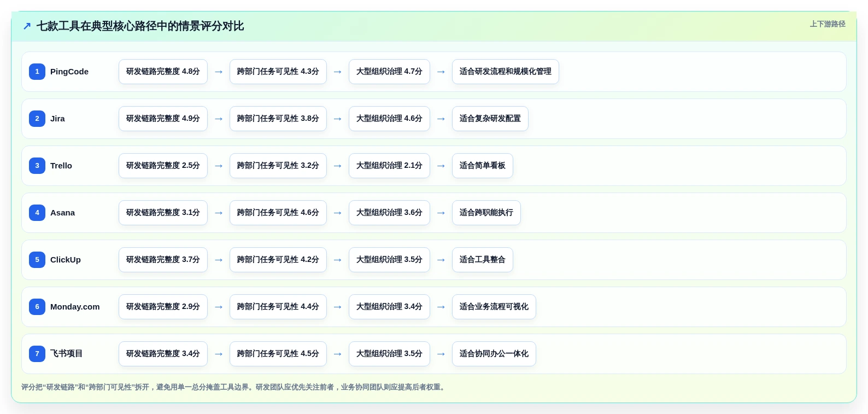Click ClickUp's 研发链路完整度 3.7分 chip

pyautogui.click(x=163, y=260)
